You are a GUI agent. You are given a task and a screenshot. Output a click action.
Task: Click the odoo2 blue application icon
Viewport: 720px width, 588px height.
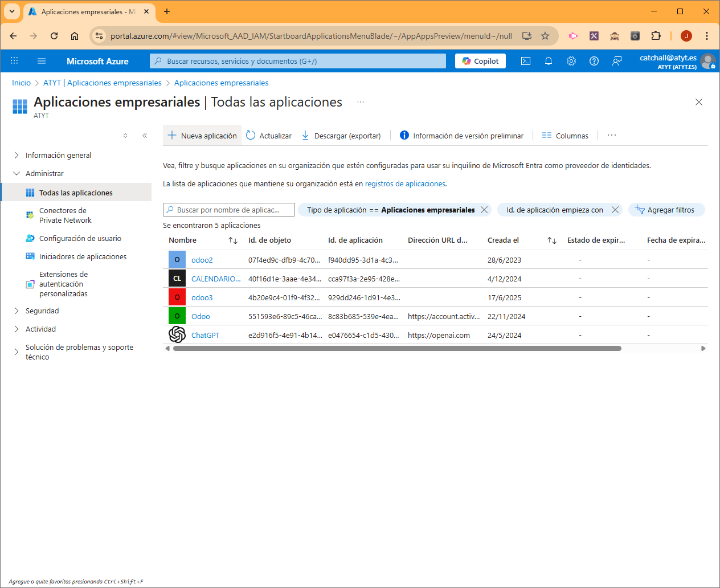click(x=177, y=260)
